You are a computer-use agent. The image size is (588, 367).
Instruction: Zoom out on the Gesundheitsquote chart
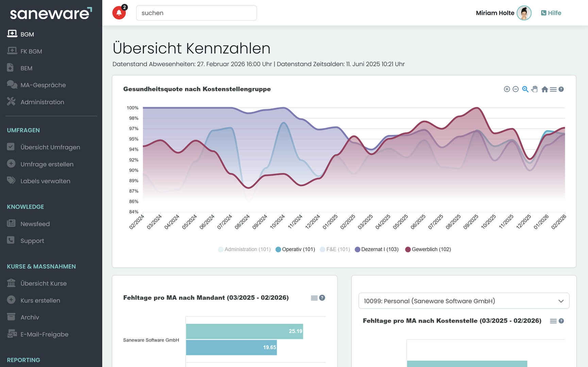[516, 89]
